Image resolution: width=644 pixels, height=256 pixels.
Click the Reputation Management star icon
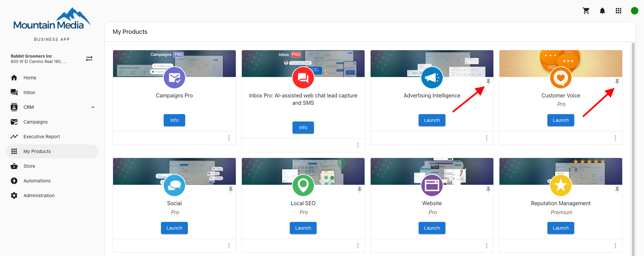tap(560, 185)
